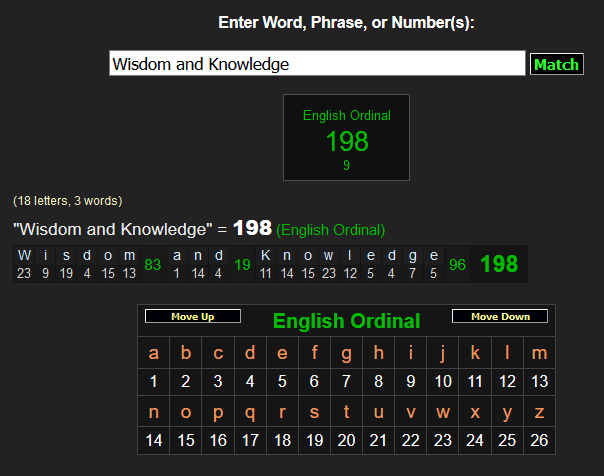The height and width of the screenshot is (476, 604).
Task: Click the English Ordinal chart heading
Action: pos(346,321)
